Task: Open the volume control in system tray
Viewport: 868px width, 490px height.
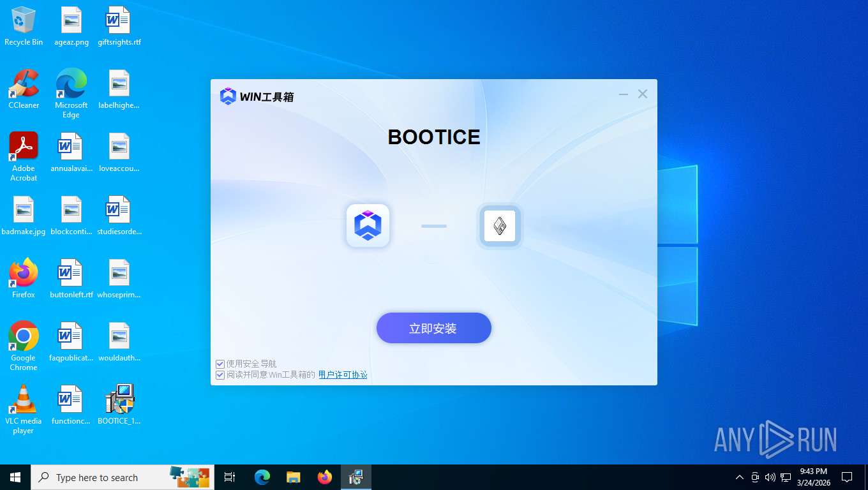Action: pos(770,477)
